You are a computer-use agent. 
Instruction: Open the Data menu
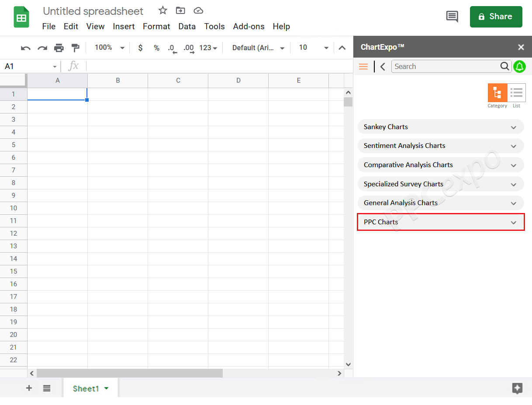pyautogui.click(x=187, y=27)
